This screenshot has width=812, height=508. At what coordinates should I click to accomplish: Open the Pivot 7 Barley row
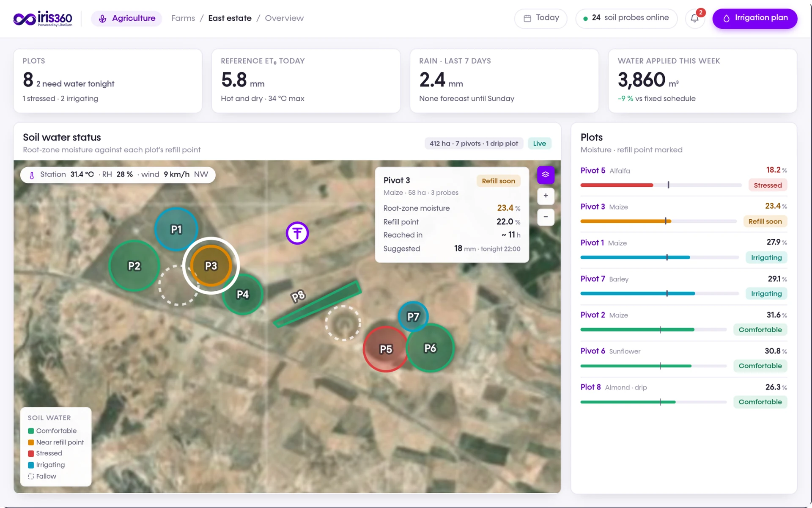tap(684, 286)
